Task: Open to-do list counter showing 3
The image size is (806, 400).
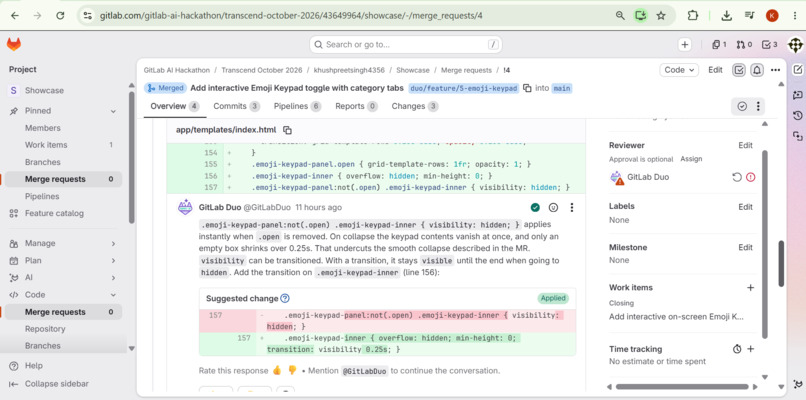Action: click(770, 45)
